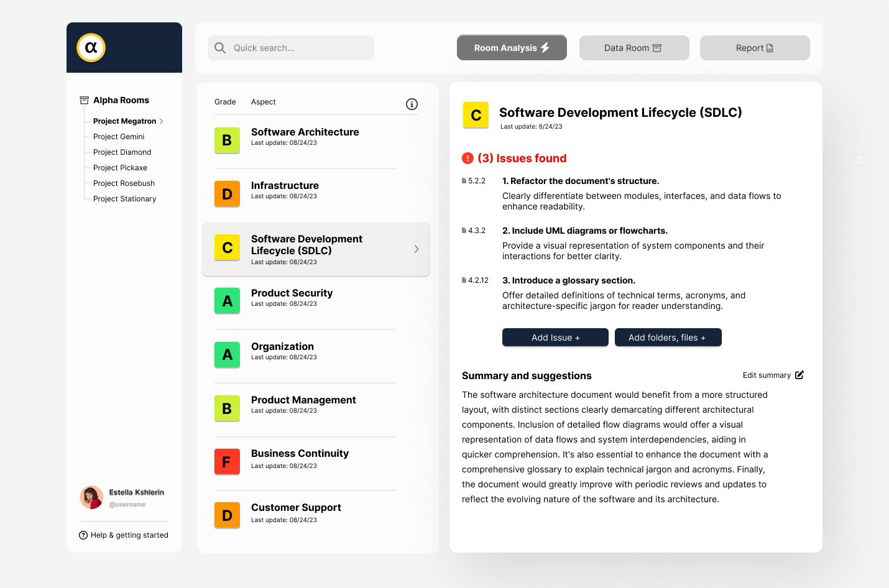Click the document icon beside 4.3.2
The image size is (889, 588).
point(464,231)
